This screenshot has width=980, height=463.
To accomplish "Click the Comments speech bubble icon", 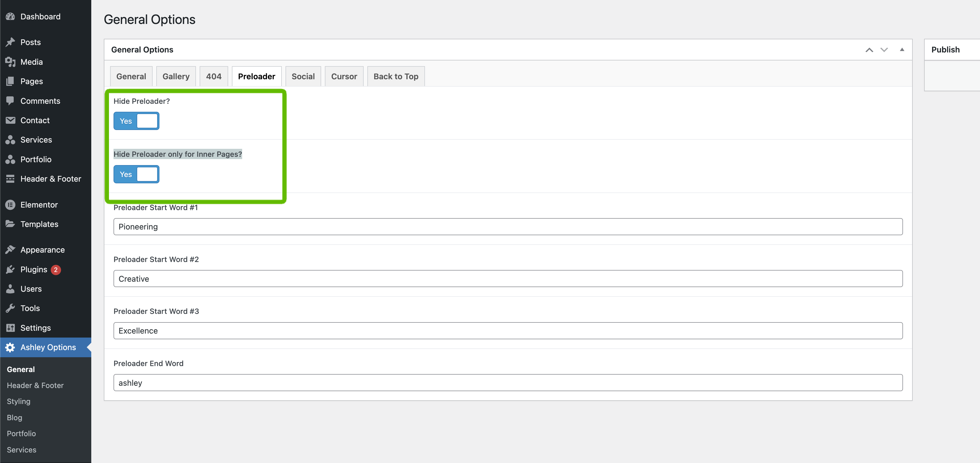I will 10,101.
